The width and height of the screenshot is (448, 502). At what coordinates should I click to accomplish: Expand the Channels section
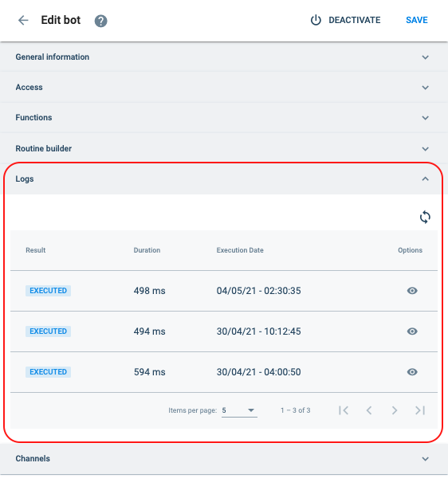[224, 458]
